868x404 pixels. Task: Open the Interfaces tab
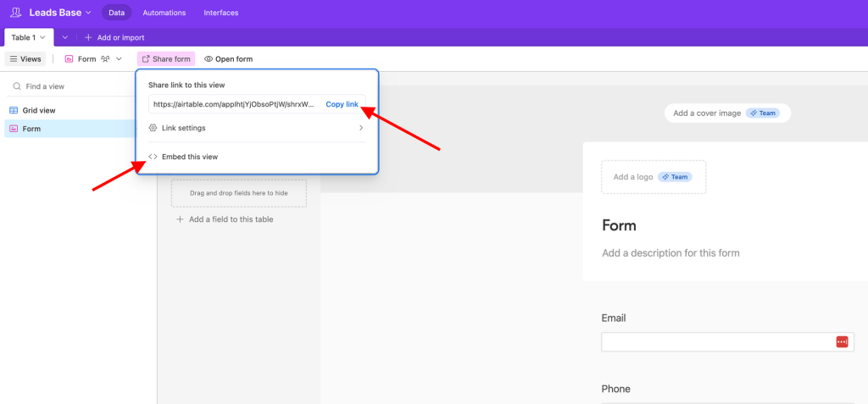pyautogui.click(x=221, y=13)
